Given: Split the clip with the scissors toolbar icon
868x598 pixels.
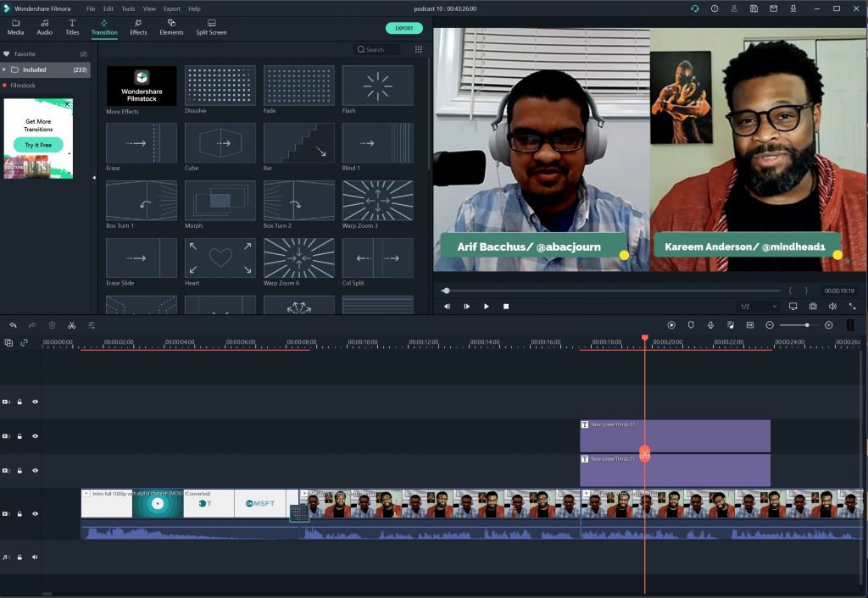Looking at the screenshot, I should (72, 325).
